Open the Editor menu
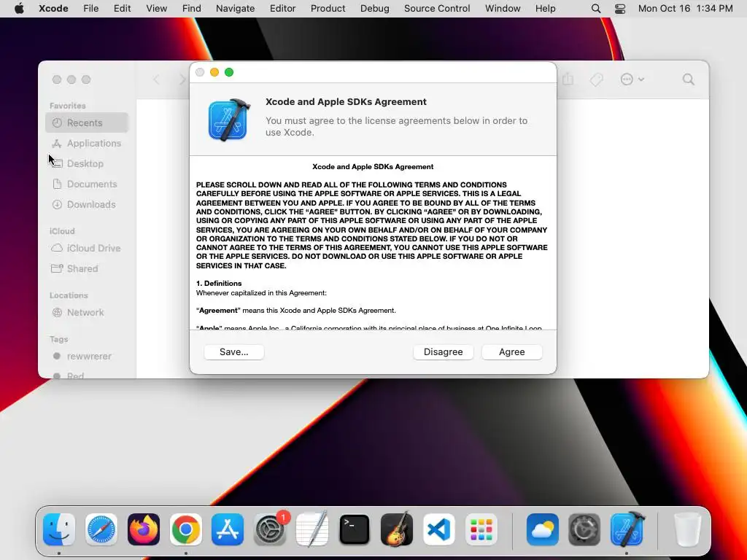The height and width of the screenshot is (560, 747). coord(282,9)
